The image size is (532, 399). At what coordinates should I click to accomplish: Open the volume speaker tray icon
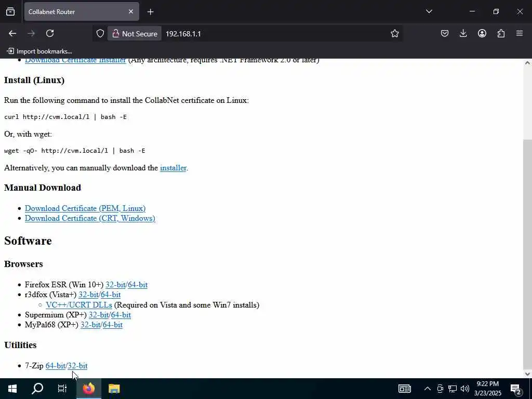click(x=465, y=389)
